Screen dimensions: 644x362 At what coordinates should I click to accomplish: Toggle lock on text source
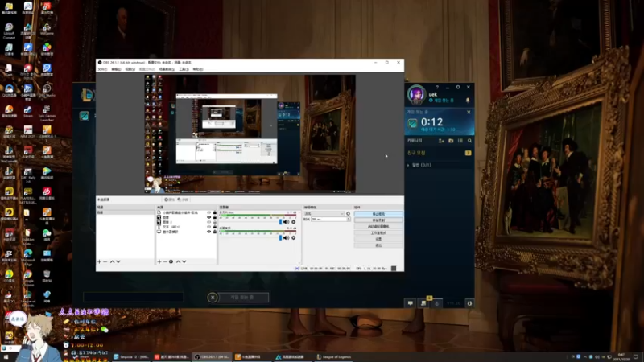(214, 227)
